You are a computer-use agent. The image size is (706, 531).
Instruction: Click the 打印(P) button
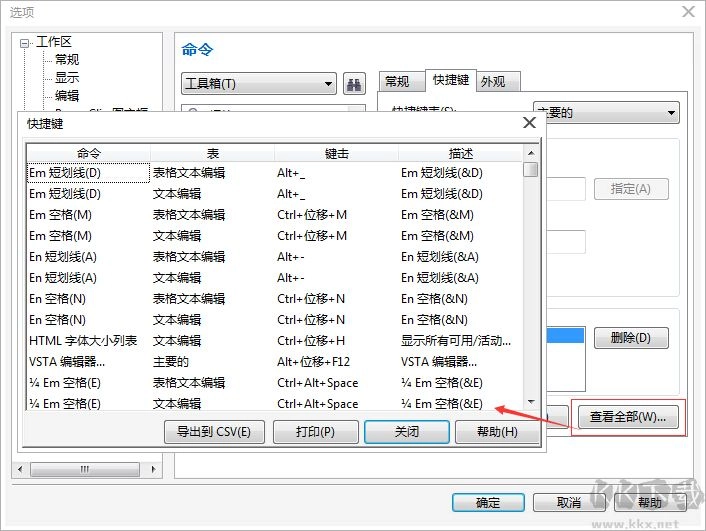315,432
